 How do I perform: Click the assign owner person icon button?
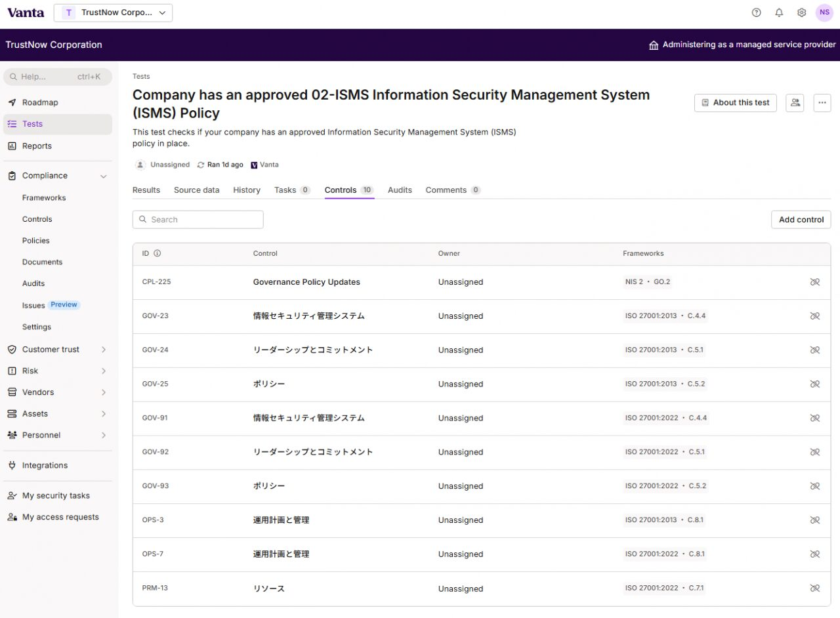click(795, 103)
